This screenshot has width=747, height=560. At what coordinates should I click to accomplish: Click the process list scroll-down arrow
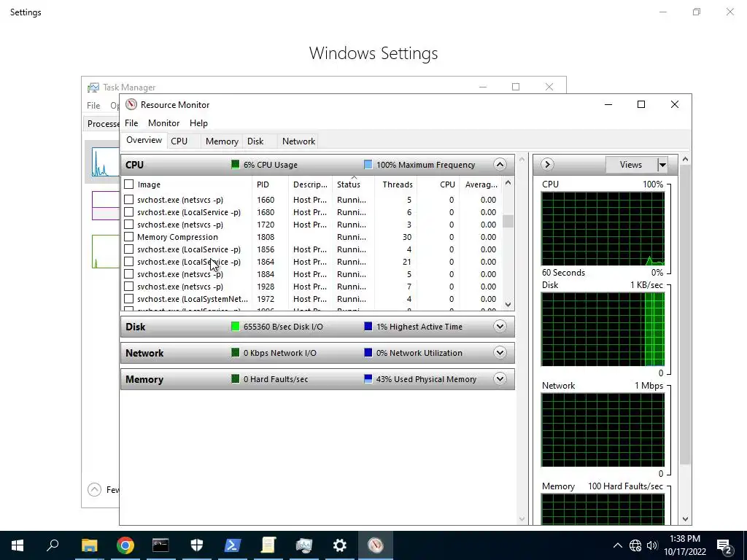tap(508, 304)
